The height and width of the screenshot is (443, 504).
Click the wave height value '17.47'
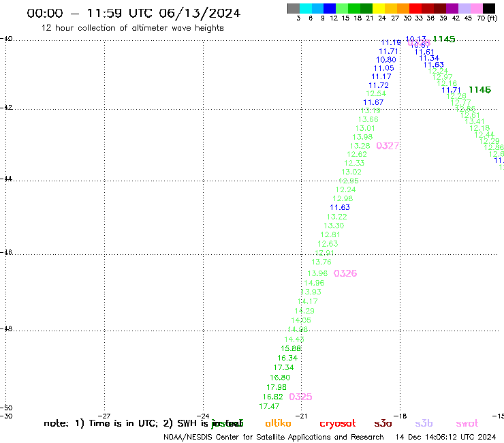pyautogui.click(x=269, y=406)
